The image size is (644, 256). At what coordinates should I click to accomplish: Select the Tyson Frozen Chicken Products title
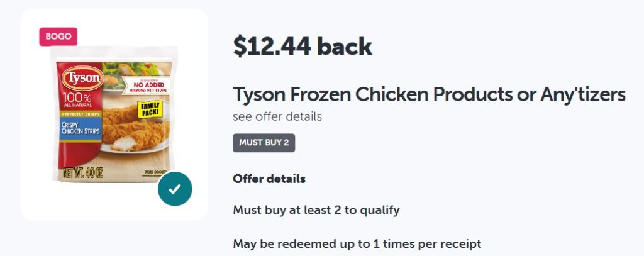[x=429, y=94]
